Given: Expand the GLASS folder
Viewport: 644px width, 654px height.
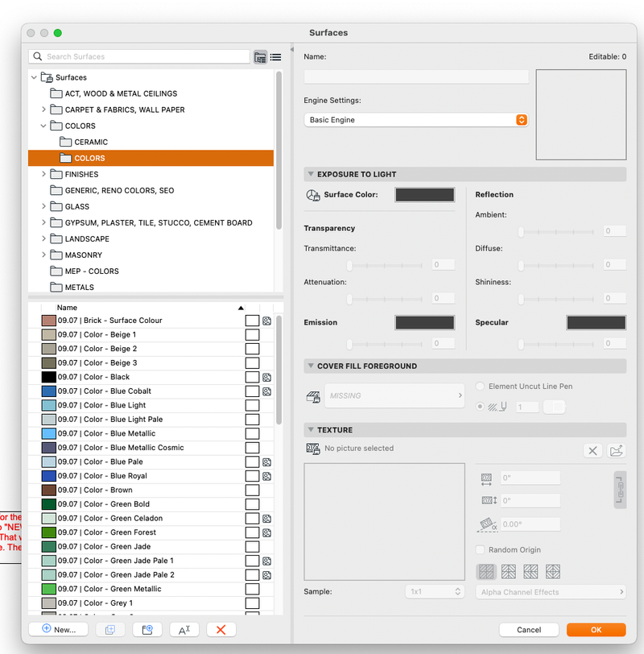Looking at the screenshot, I should (43, 206).
